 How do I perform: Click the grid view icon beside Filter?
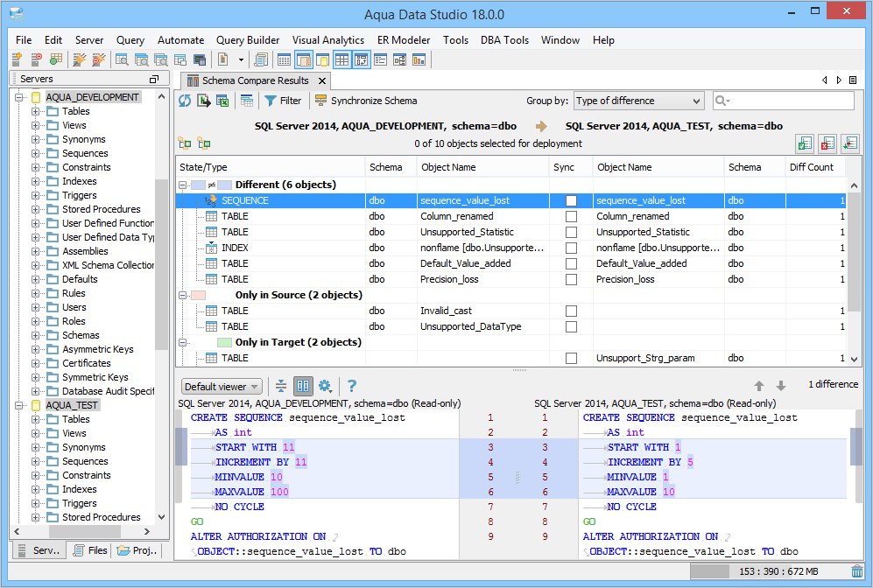coord(247,101)
